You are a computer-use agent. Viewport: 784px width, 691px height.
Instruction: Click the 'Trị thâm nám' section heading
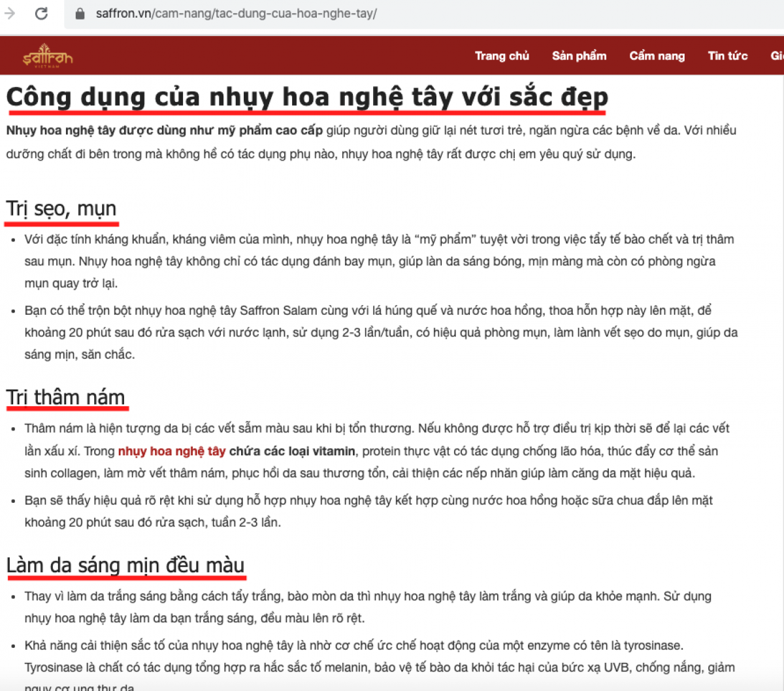pos(66,397)
